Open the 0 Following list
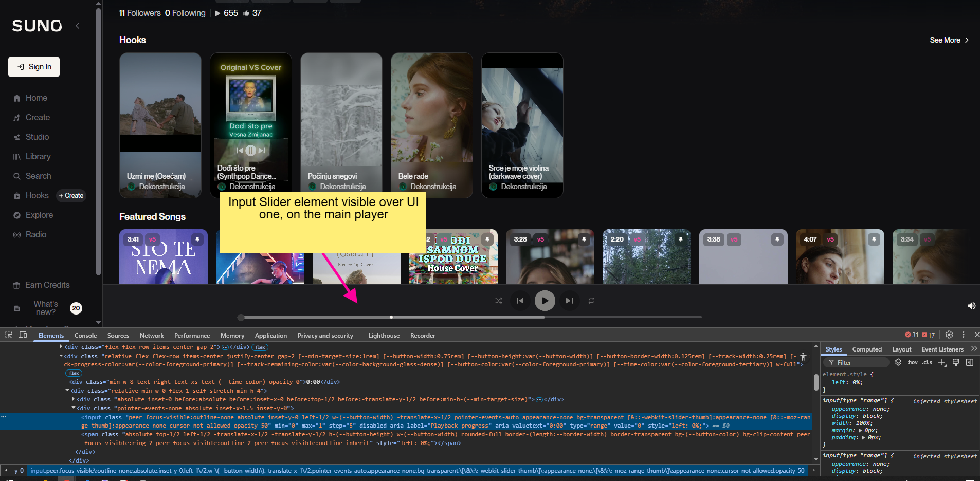The height and width of the screenshot is (481, 980). tap(185, 13)
